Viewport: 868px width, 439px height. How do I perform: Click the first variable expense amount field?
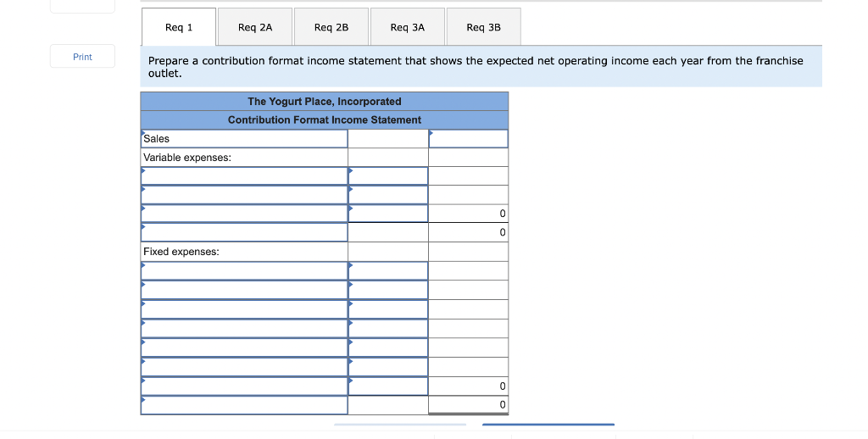[x=388, y=176]
